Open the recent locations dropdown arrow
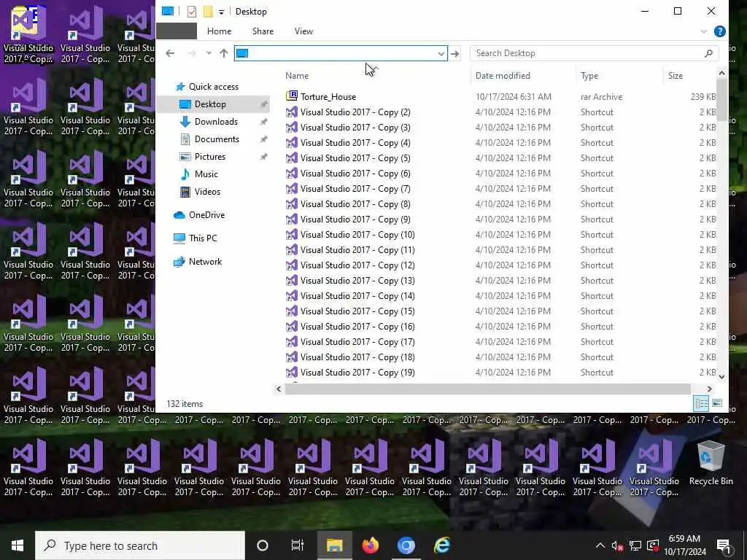This screenshot has width=747, height=560. pyautogui.click(x=209, y=53)
